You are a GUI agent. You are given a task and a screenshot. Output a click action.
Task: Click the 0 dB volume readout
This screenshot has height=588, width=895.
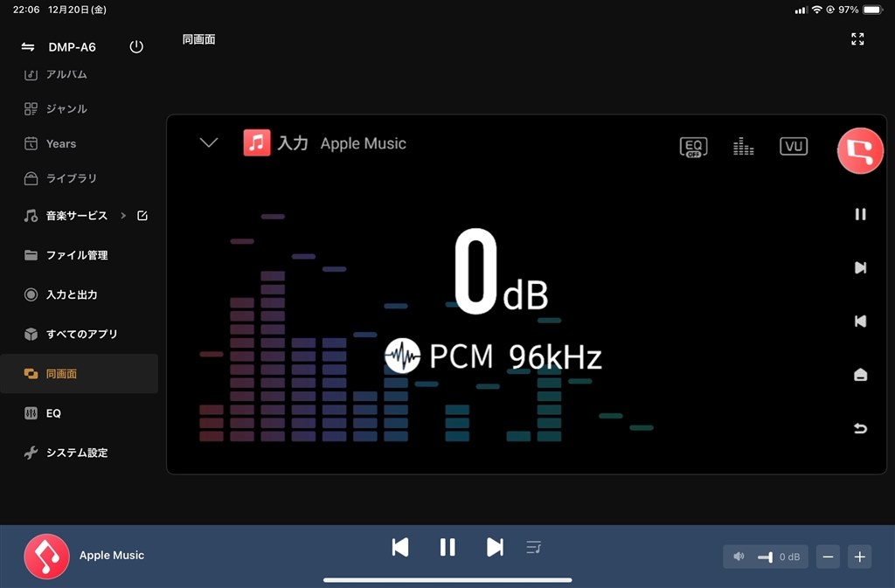[x=501, y=272]
